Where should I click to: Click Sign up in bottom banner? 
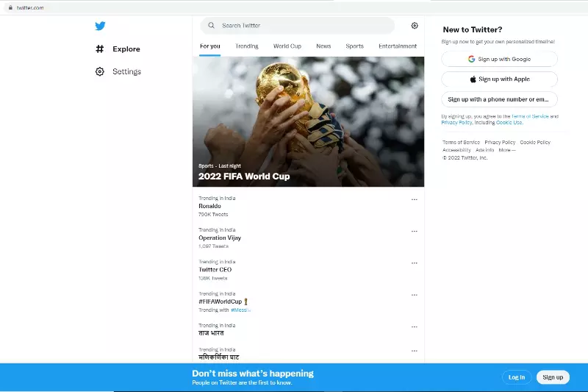553,377
